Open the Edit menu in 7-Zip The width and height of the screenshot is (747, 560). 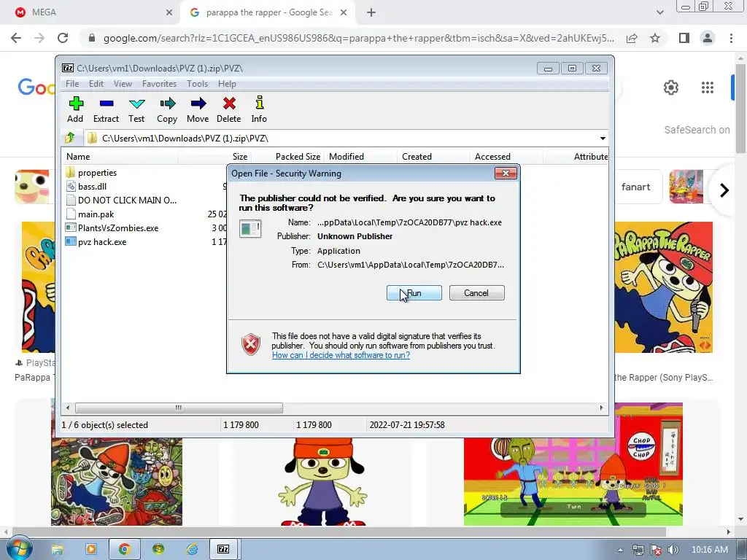(x=96, y=84)
